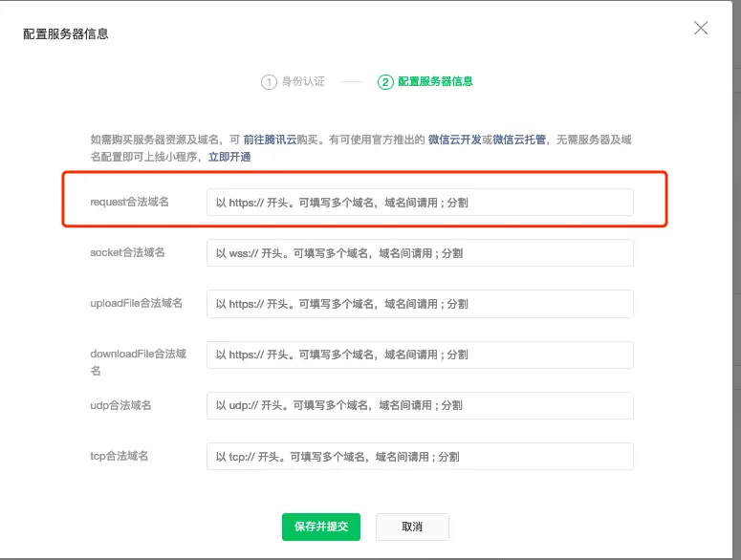The height and width of the screenshot is (560, 741).
Task: Select the udp合法域名 input field
Action: coord(420,405)
